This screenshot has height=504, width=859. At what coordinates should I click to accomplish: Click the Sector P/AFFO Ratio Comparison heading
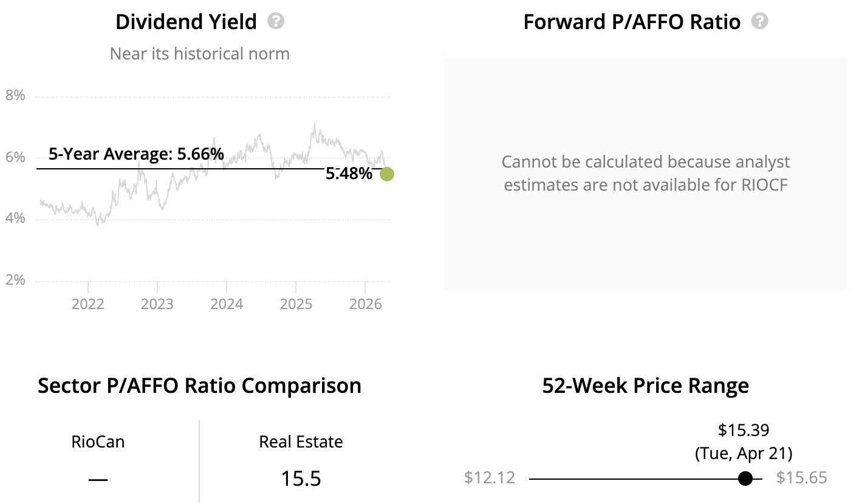(199, 386)
